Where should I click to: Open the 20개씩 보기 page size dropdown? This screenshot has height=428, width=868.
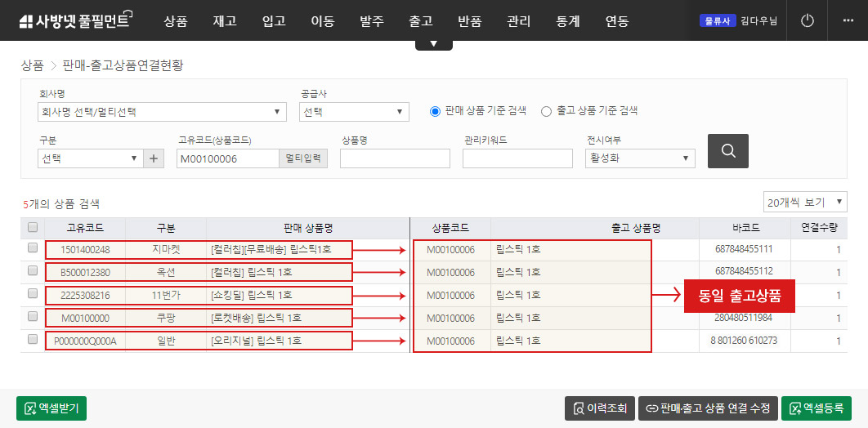point(805,202)
